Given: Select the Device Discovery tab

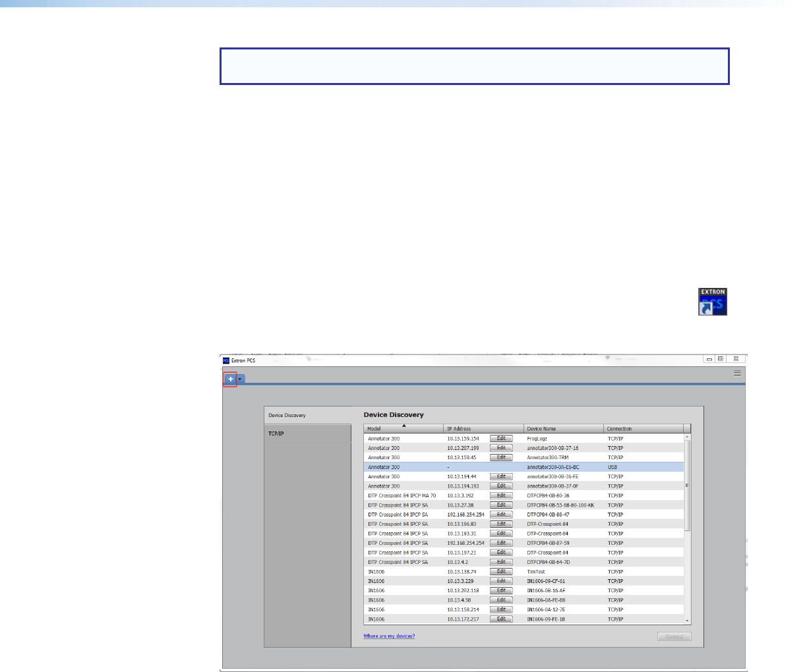Looking at the screenshot, I should tap(307, 416).
